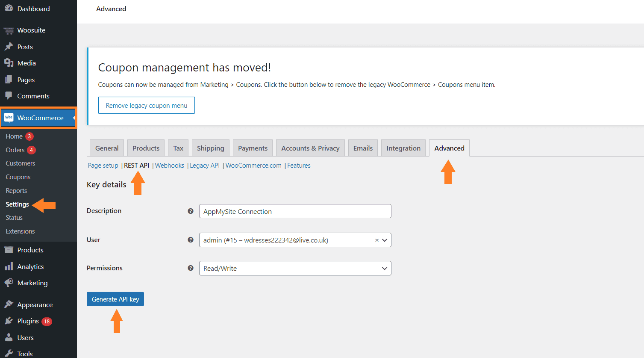The width and height of the screenshot is (644, 358).
Task: Click Remove legacy coupon menu
Action: [146, 105]
